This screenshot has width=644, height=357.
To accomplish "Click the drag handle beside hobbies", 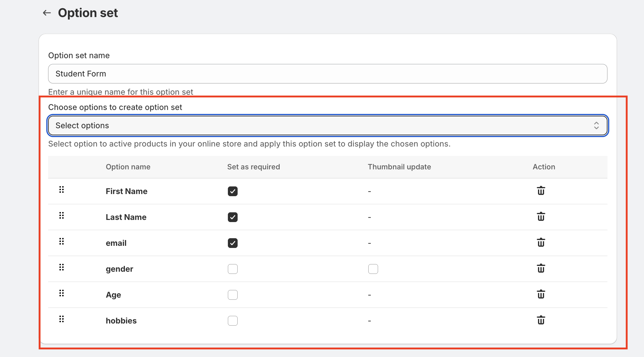I will pos(62,319).
